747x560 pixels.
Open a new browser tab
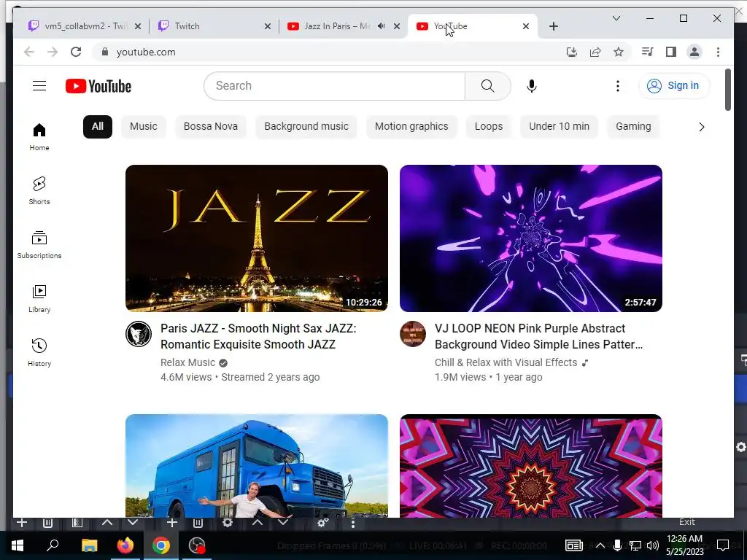pos(553,26)
